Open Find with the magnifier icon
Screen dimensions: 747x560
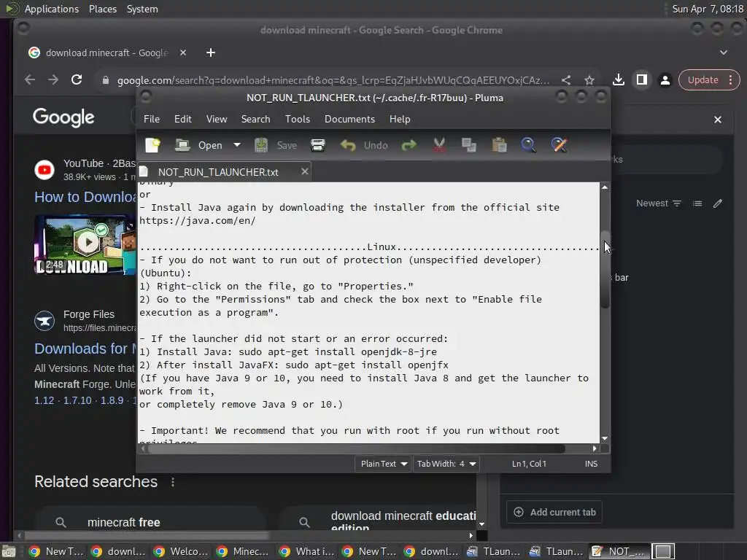(x=528, y=145)
